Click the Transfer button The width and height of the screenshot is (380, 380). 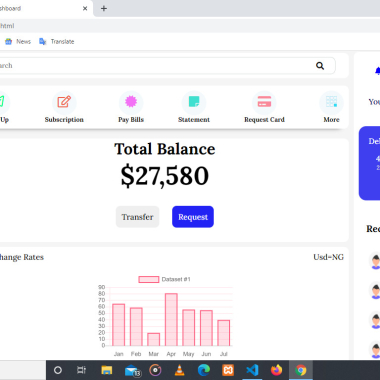pyautogui.click(x=137, y=217)
